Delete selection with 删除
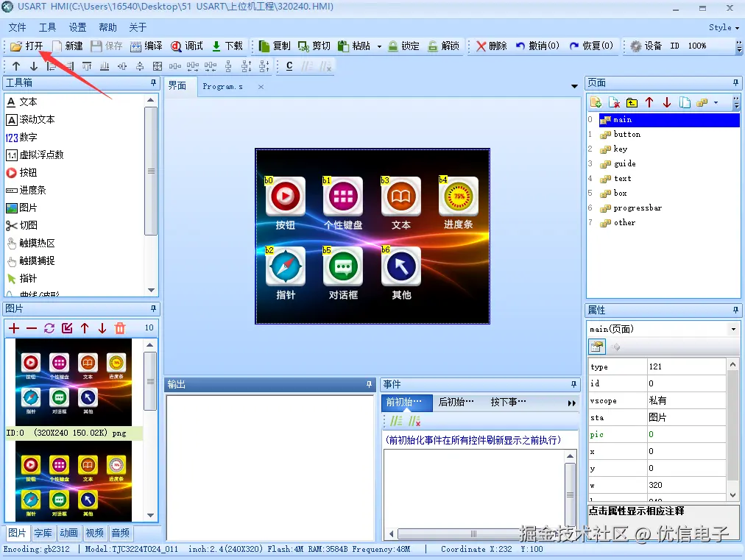The image size is (745, 560). pos(492,46)
